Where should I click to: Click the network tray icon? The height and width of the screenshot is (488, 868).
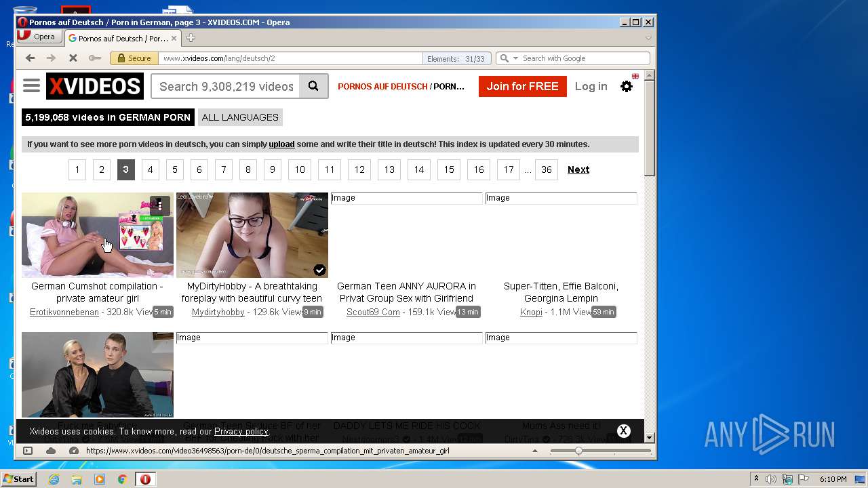point(787,479)
